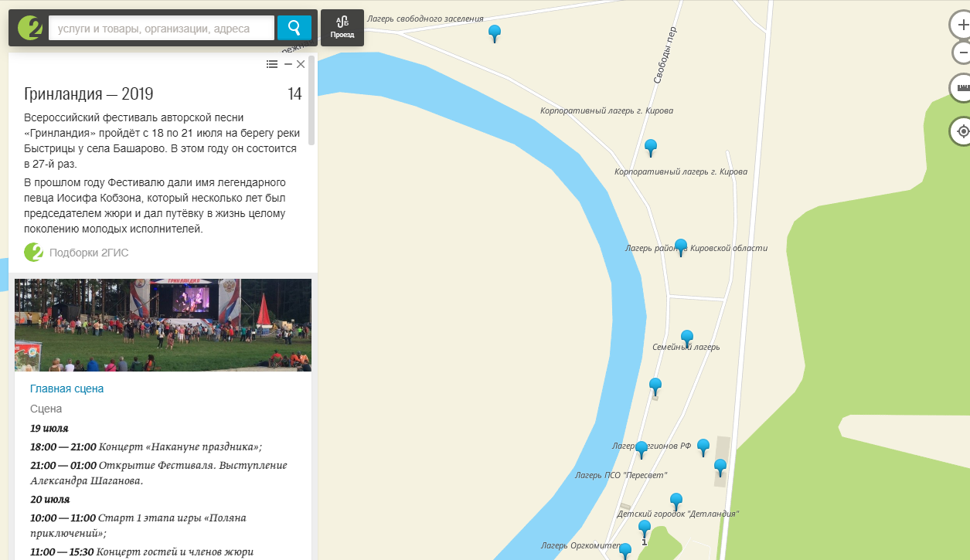Select the Лагерь свободного заселения map pin
970x560 pixels.
pyautogui.click(x=495, y=32)
